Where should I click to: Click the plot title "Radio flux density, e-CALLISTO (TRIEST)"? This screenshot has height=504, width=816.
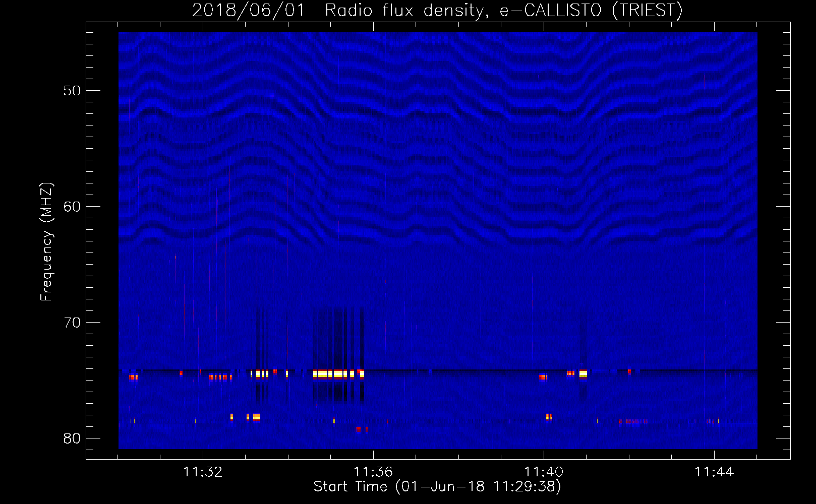tap(503, 11)
